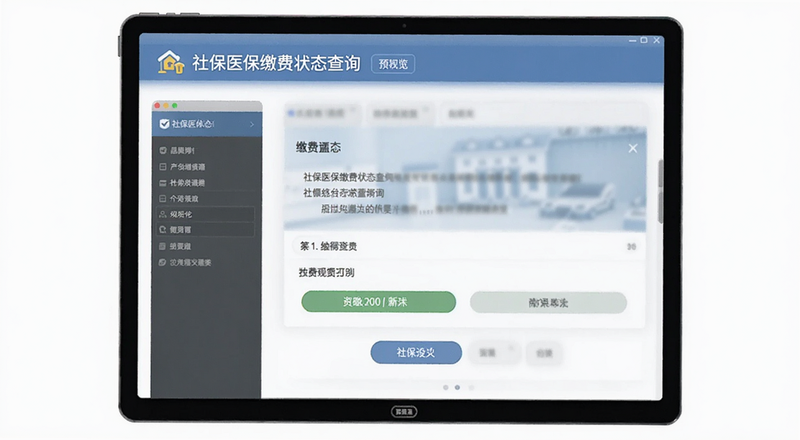The width and height of the screenshot is (800, 440).
Task: Click the 30 badge on the row
Action: 631,247
